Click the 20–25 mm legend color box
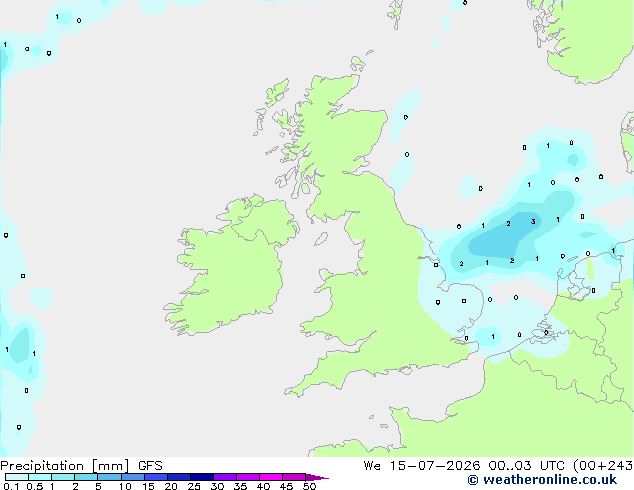 pos(178,477)
